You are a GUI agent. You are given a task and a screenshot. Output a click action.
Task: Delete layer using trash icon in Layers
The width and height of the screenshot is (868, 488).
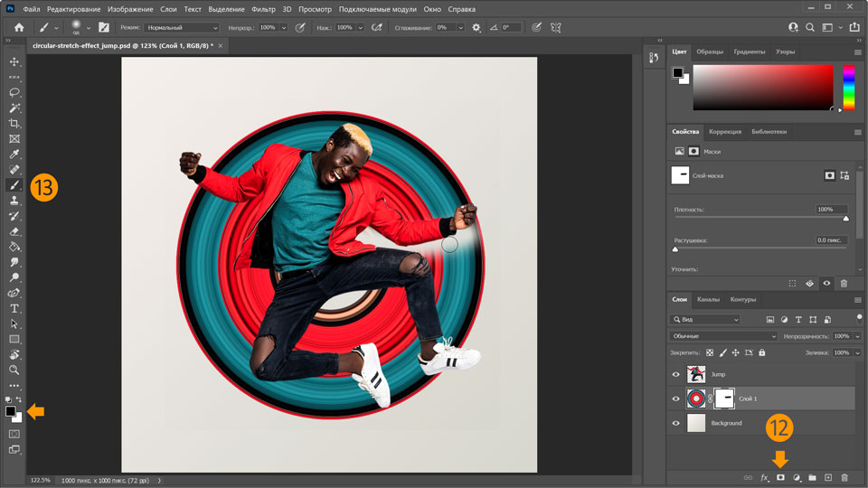[844, 476]
